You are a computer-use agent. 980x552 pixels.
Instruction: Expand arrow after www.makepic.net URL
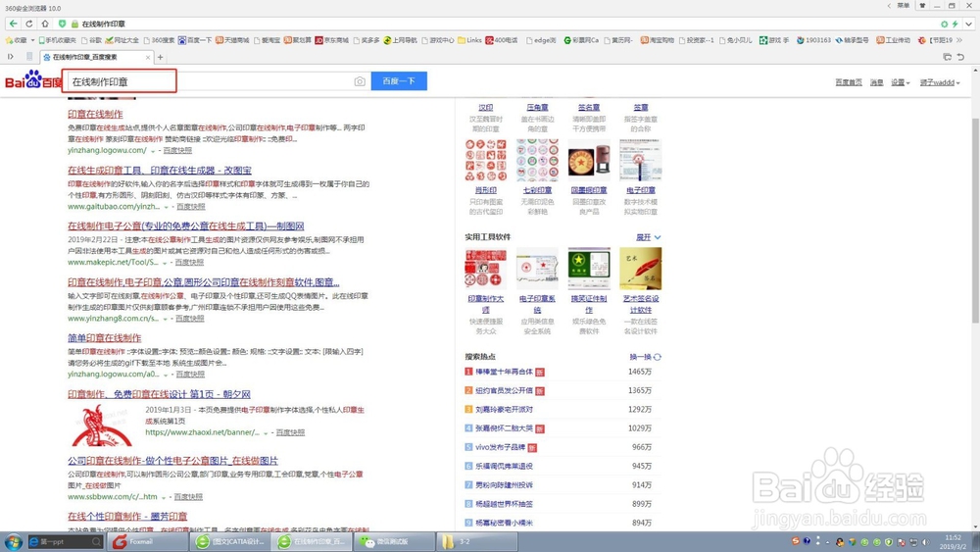pos(165,263)
